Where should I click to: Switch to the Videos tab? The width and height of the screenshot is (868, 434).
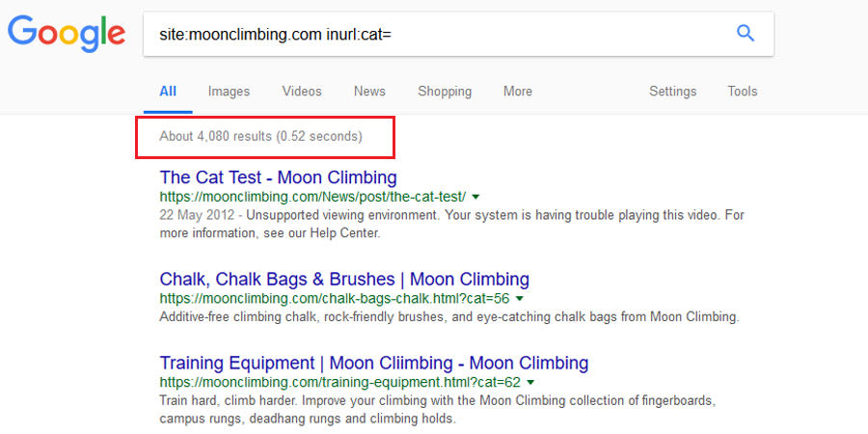[x=302, y=92]
